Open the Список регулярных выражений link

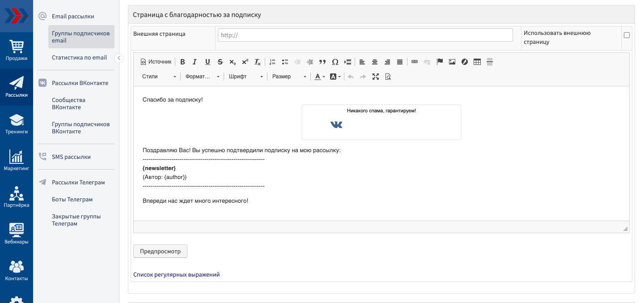[176, 274]
